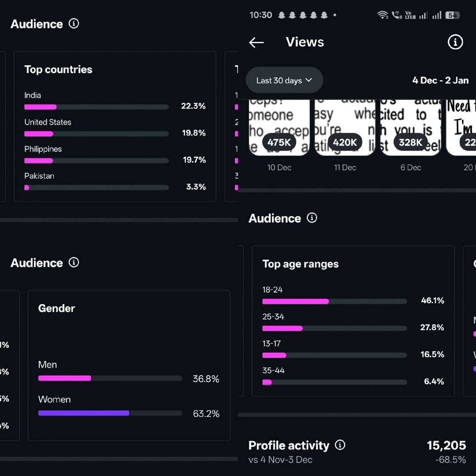Open Profile activity count 15,205
The width and height of the screenshot is (476, 476).
(446, 446)
